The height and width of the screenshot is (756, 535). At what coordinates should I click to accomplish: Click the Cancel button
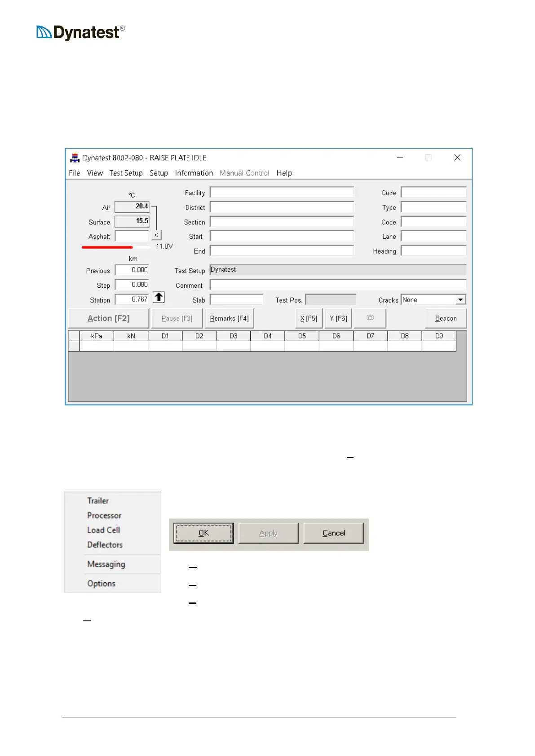click(x=334, y=533)
